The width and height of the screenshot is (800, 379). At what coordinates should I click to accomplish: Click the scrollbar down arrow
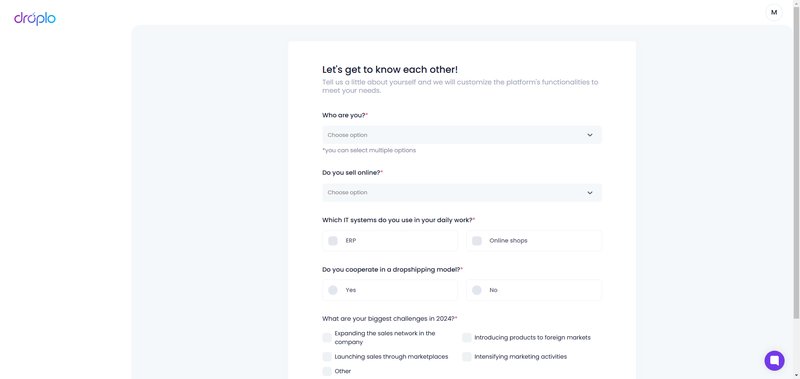pos(796,375)
